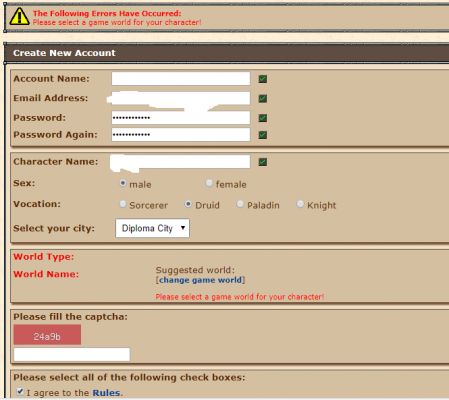449x400 pixels.
Task: Click the 'Suggested world:' text
Action: (195, 270)
